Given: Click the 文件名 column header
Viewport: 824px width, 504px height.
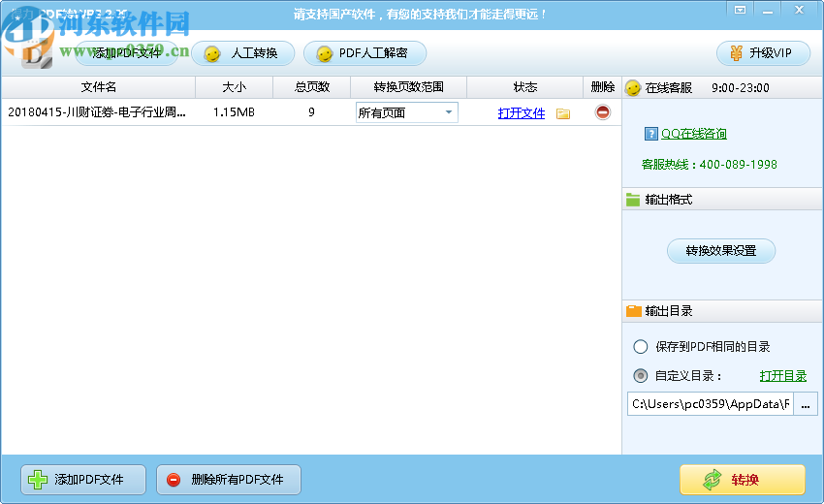Looking at the screenshot, I should pyautogui.click(x=98, y=87).
